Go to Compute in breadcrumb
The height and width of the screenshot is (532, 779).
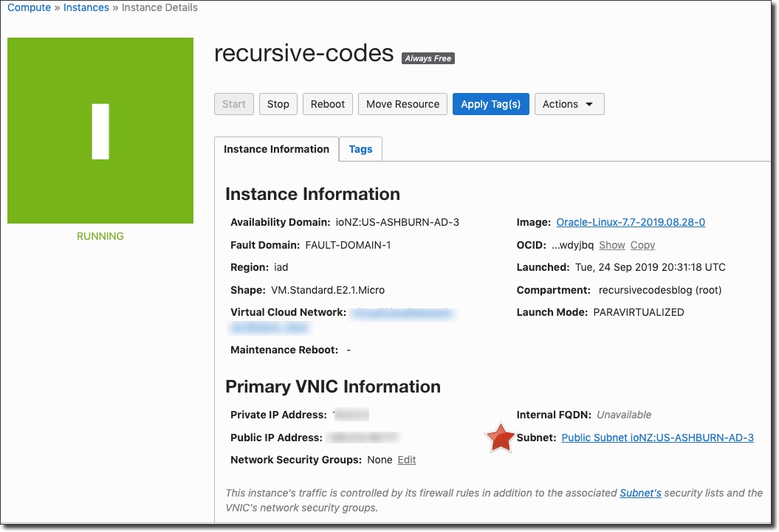pyautogui.click(x=30, y=7)
